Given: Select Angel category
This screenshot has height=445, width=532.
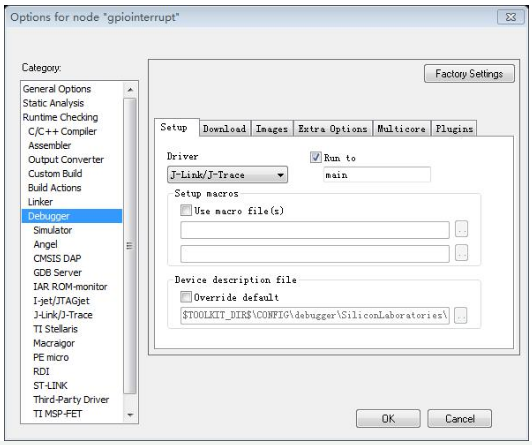Looking at the screenshot, I should coord(45,245).
